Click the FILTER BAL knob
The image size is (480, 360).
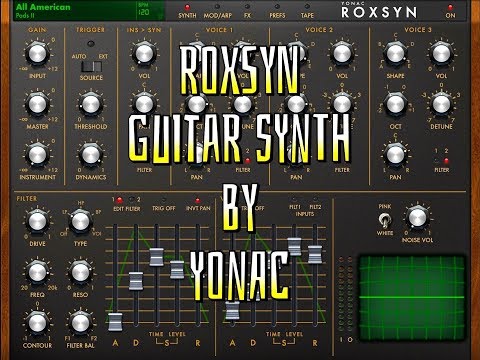point(80,323)
